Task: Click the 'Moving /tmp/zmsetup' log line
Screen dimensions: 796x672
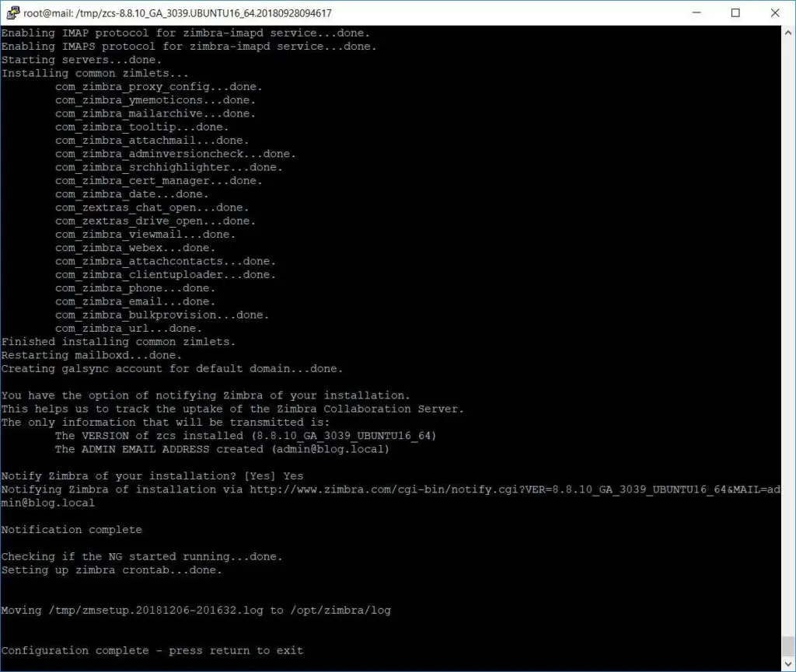Action: (x=196, y=611)
